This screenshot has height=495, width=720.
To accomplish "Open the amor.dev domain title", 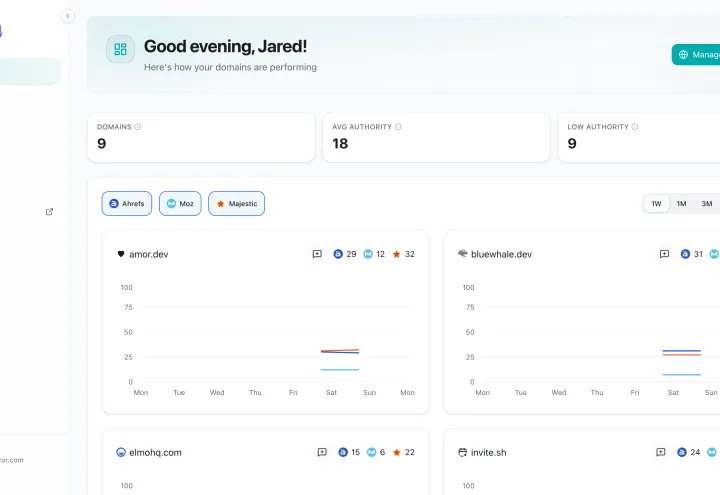I will point(149,254).
